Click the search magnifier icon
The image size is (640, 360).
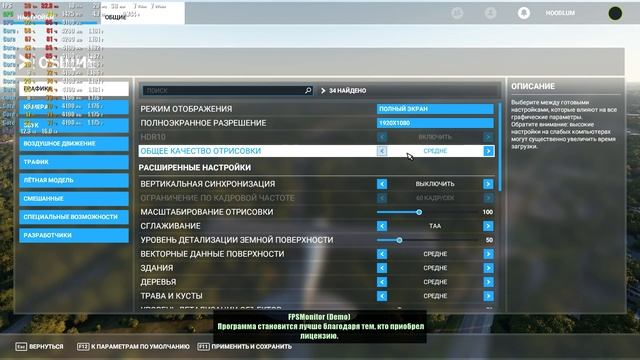(308, 91)
